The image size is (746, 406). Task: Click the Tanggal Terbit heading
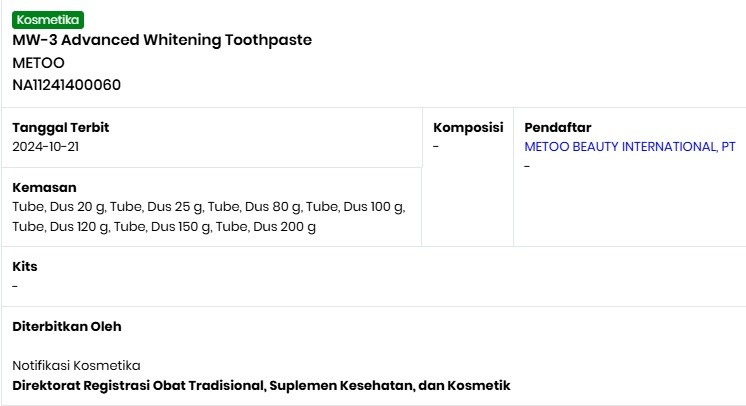[x=60, y=127]
